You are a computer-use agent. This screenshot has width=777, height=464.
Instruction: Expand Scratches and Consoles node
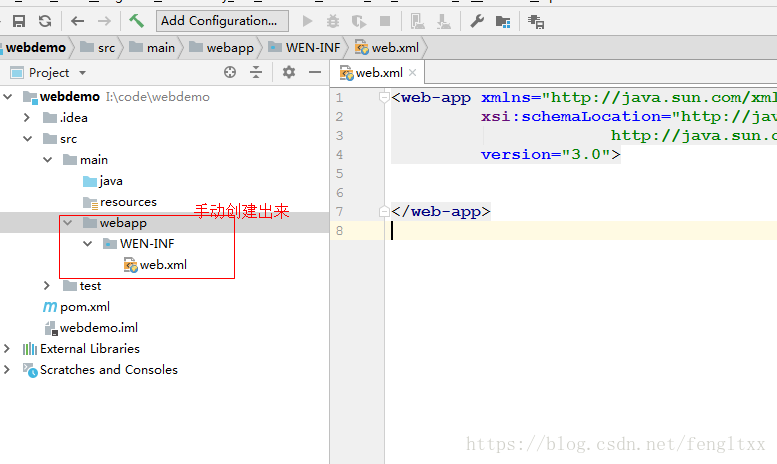click(7, 369)
